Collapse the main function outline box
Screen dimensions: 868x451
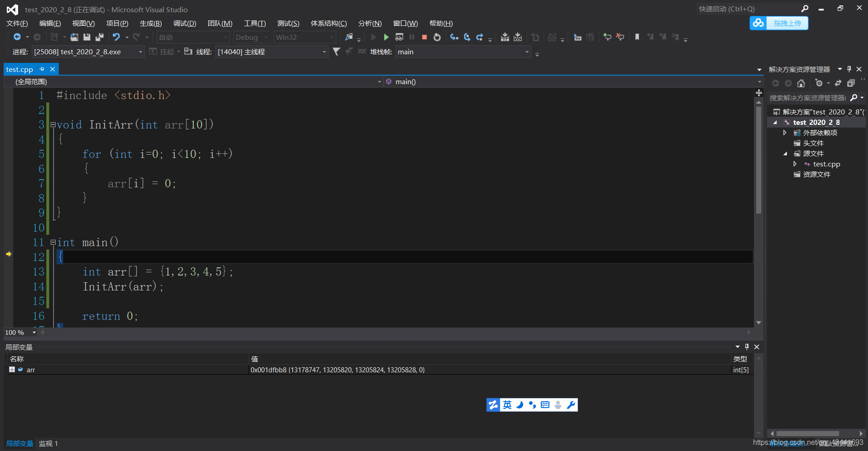click(53, 242)
